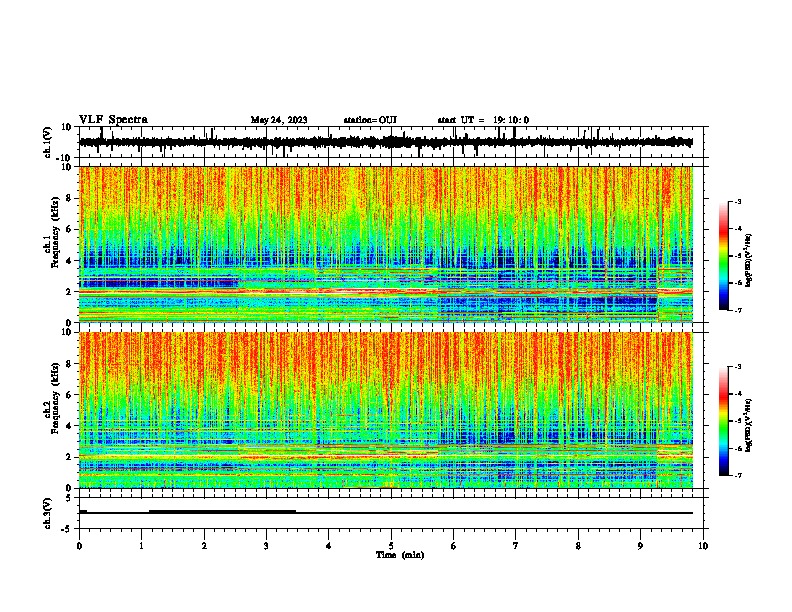Click the "4" kHz tick of ch.1 spectrogram
Image resolution: width=792 pixels, height=612 pixels.
69,261
